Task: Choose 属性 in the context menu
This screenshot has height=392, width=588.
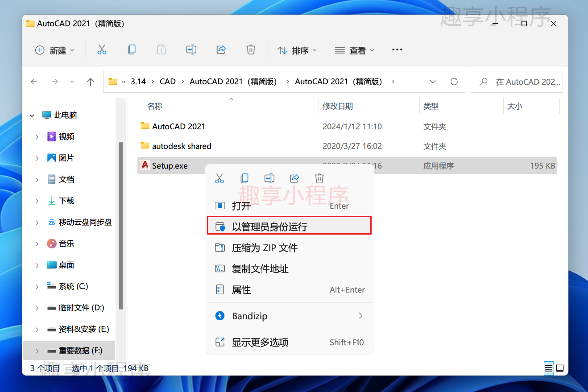Action: [290, 289]
